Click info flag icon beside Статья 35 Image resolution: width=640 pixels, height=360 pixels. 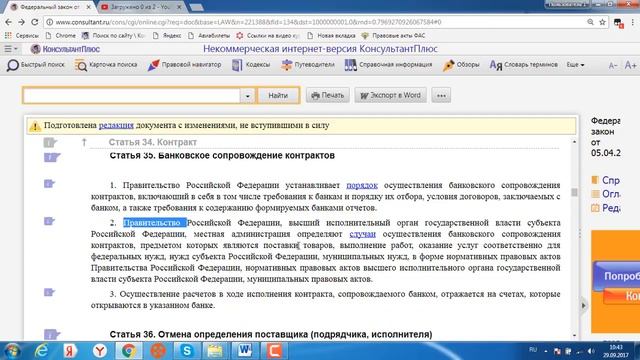(x=51, y=157)
